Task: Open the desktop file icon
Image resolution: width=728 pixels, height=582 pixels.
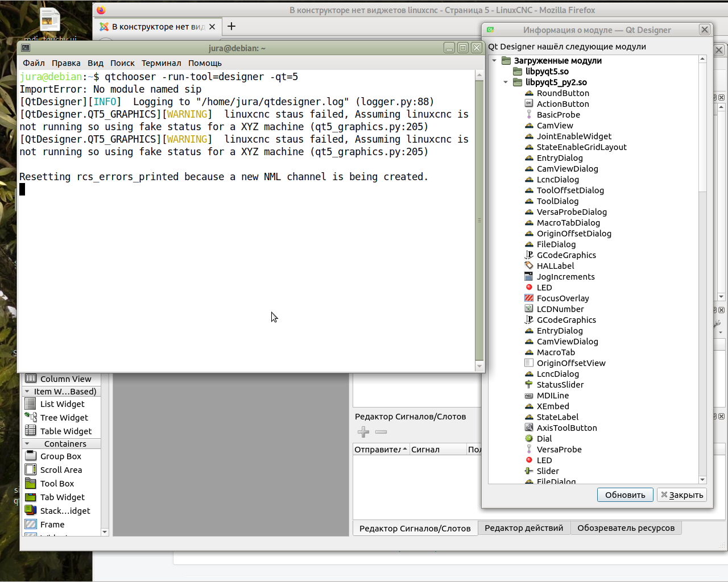Action: pyautogui.click(x=50, y=20)
